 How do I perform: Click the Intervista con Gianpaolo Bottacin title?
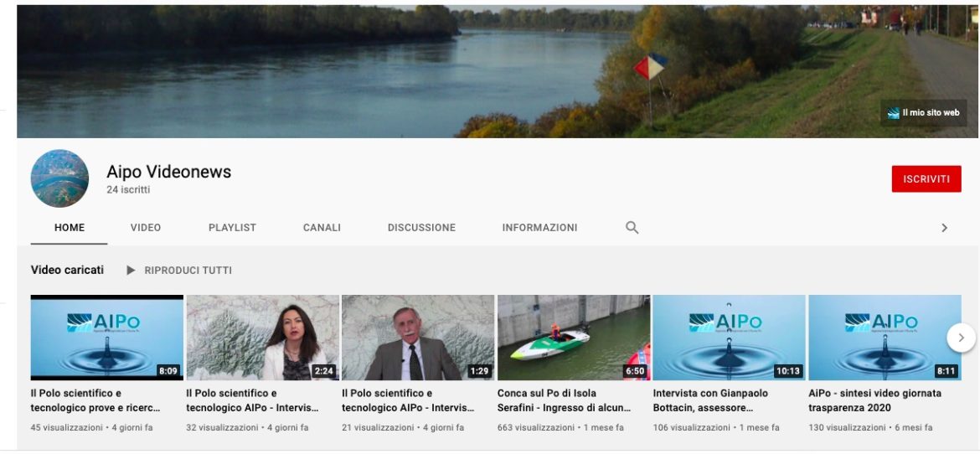[716, 400]
